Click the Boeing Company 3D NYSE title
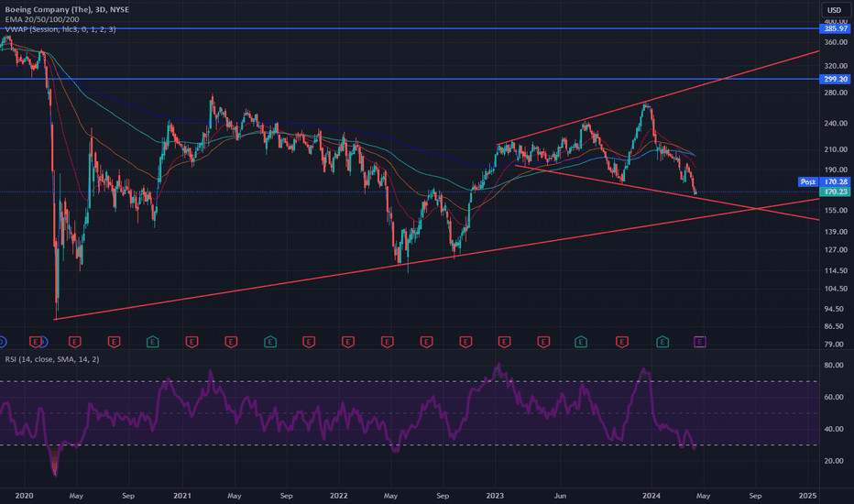The image size is (854, 504). pyautogui.click(x=67, y=9)
